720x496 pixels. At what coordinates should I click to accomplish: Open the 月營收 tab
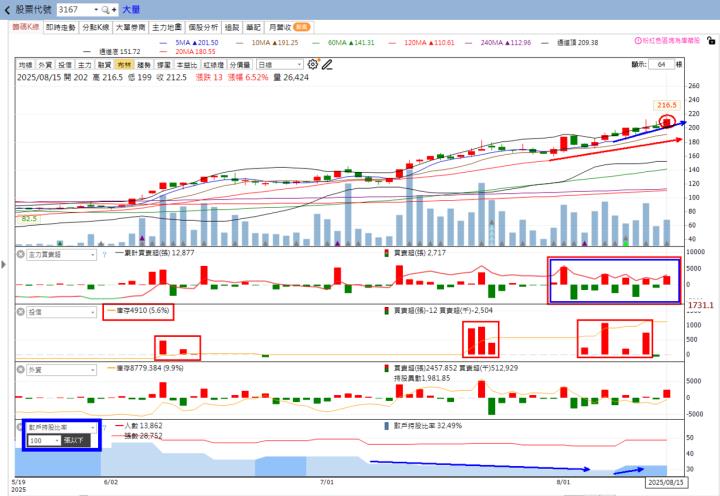289,28
